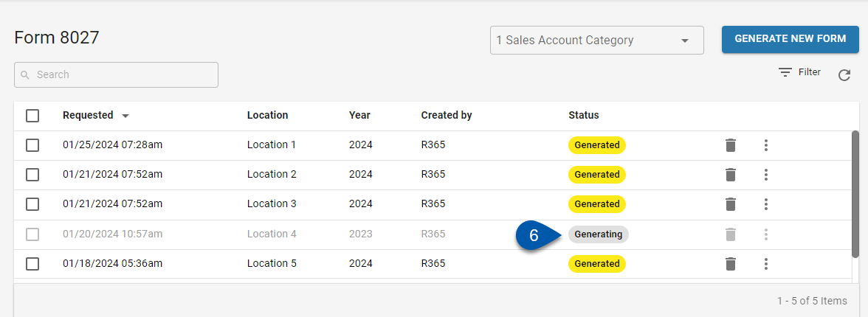Delete the Location 3 form entry

[x=731, y=204]
